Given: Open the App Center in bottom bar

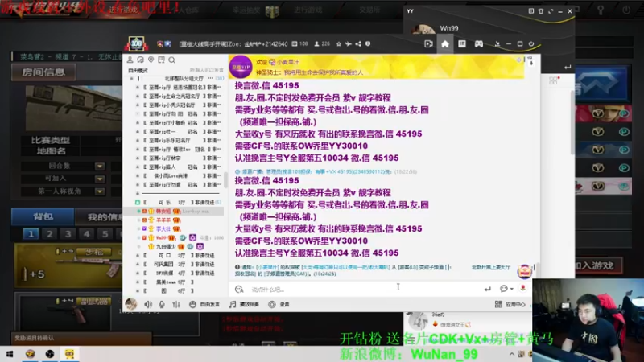Looking at the screenshot, I should click(510, 304).
